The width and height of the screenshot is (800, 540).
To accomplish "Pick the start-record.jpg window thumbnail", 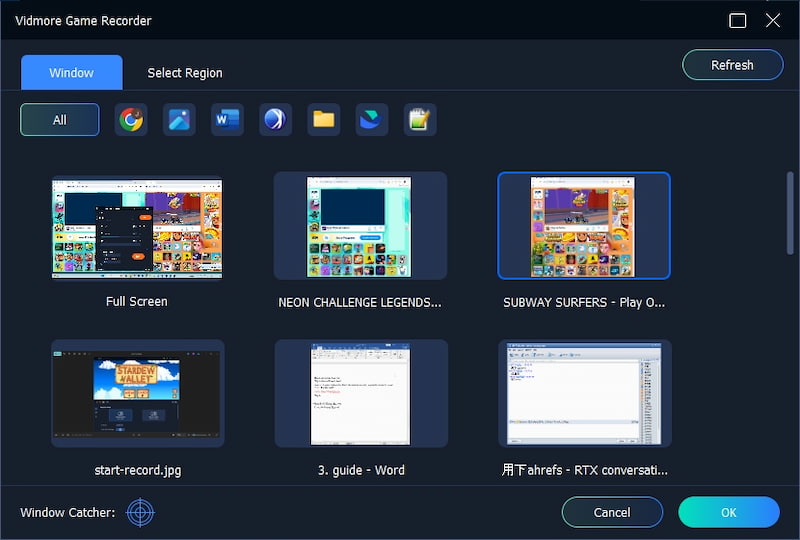I will (137, 393).
